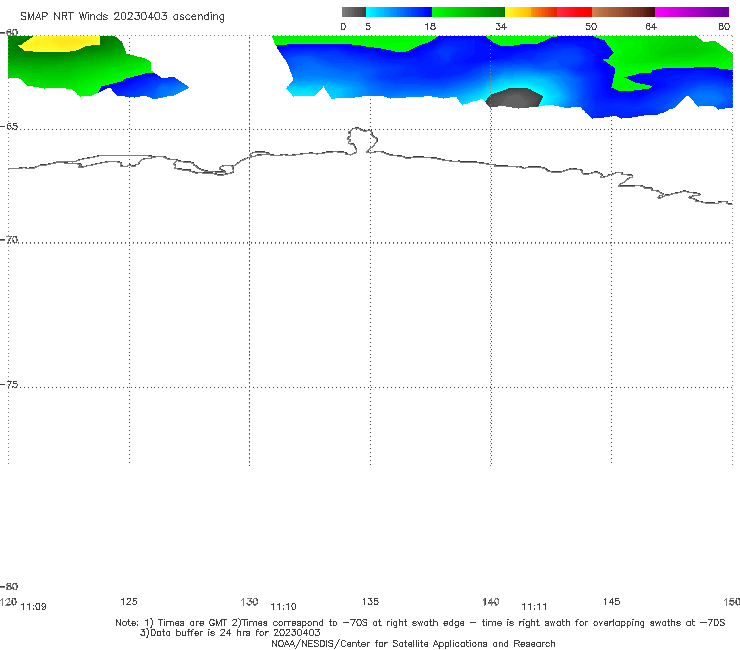The width and height of the screenshot is (740, 650).
Task: Click the colorbar label '34'
Action: (x=501, y=26)
